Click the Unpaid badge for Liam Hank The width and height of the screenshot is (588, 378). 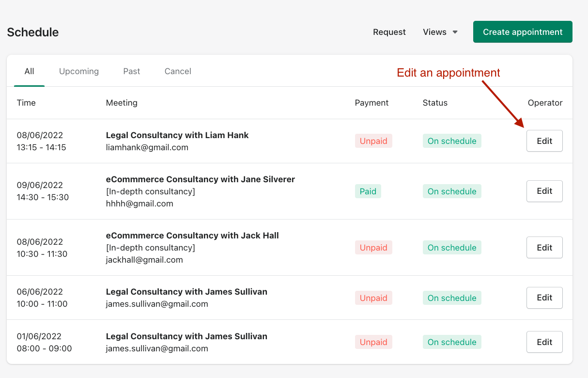[373, 141]
